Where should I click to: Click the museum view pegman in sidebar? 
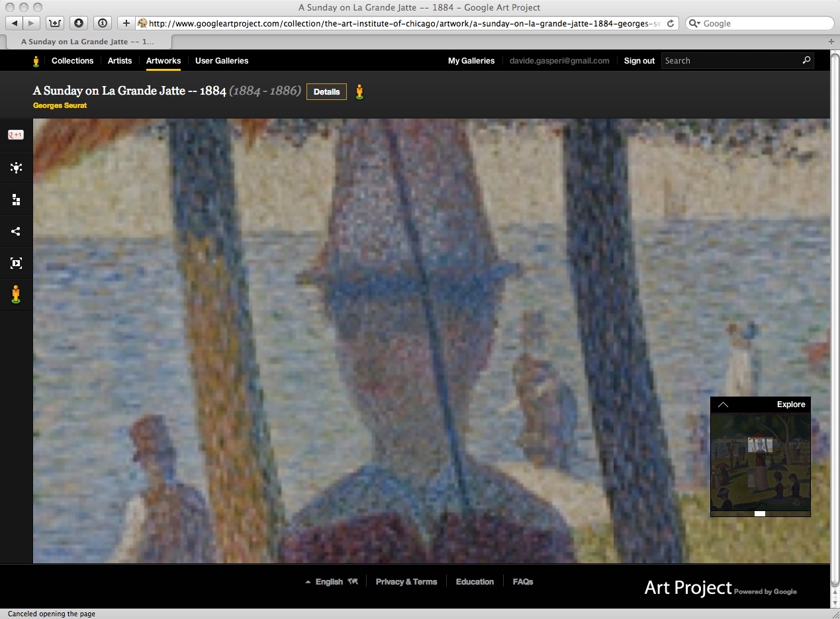[x=16, y=294]
